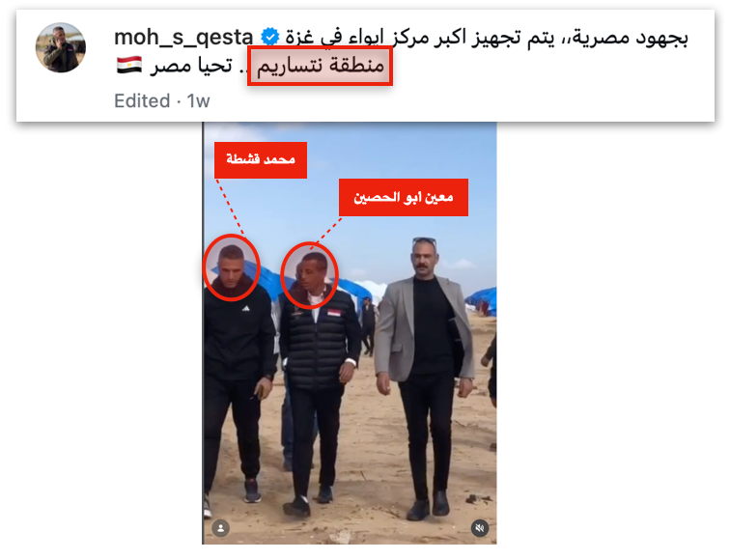
Task: Select the sunglasses on the mustached man's head
Action: click(424, 241)
